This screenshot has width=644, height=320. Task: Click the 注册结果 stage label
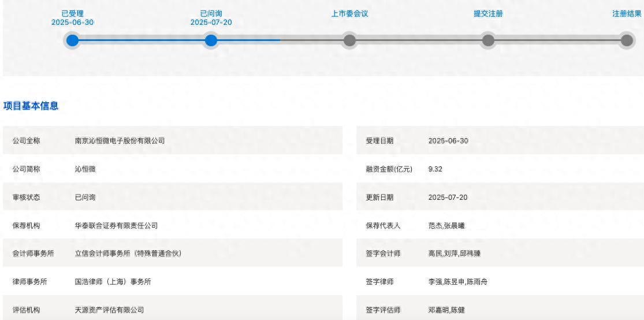click(x=627, y=14)
